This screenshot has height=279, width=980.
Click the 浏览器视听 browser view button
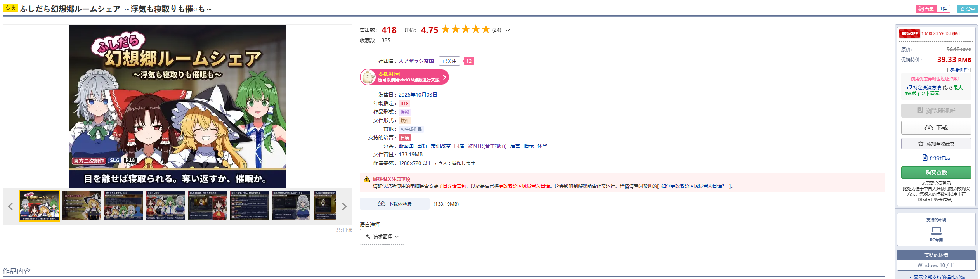936,111
